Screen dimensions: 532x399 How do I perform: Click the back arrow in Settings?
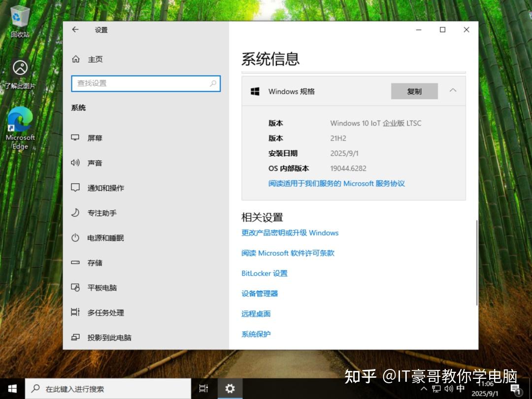[x=75, y=30]
